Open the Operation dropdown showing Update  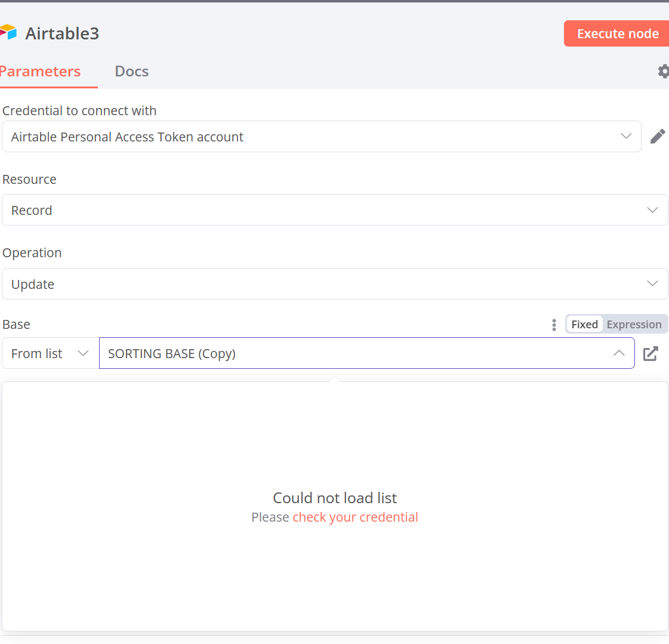point(334,284)
